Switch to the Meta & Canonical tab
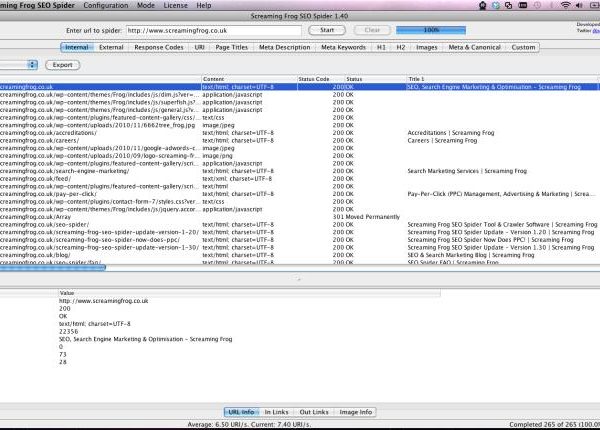This screenshot has width=600, height=430. click(474, 47)
